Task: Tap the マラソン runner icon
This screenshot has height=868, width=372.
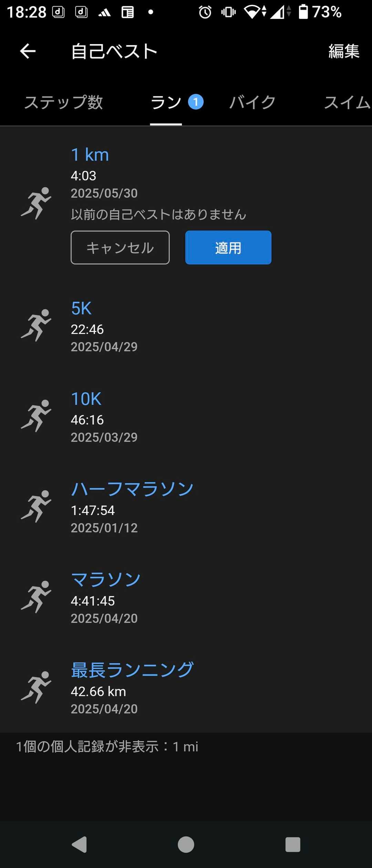Action: tap(36, 597)
